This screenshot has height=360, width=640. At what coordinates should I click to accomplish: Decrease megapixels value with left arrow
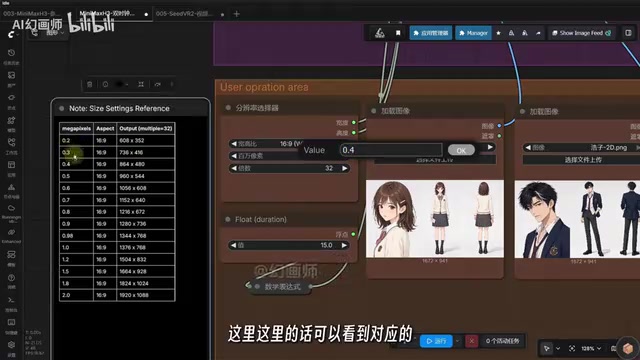(234, 156)
